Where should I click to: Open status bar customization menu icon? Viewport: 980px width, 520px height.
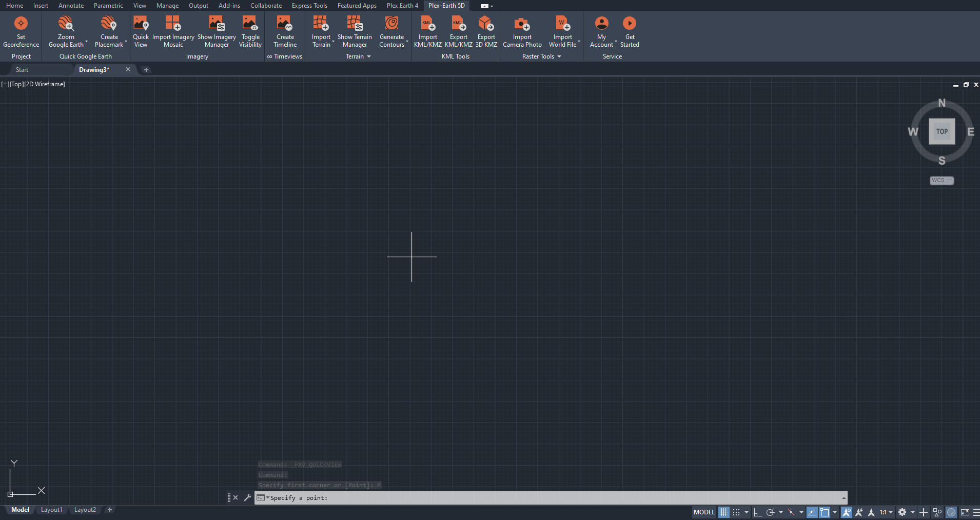976,512
